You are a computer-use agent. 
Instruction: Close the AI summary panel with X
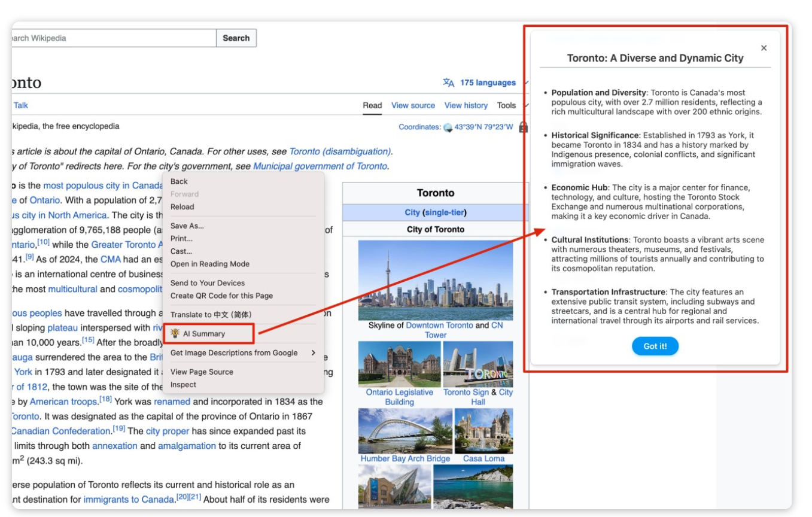(x=764, y=48)
